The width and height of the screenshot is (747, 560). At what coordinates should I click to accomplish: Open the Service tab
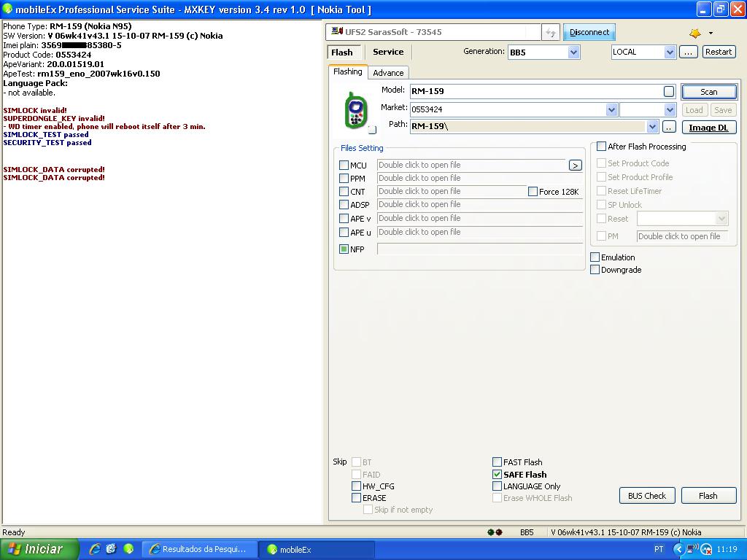point(388,52)
